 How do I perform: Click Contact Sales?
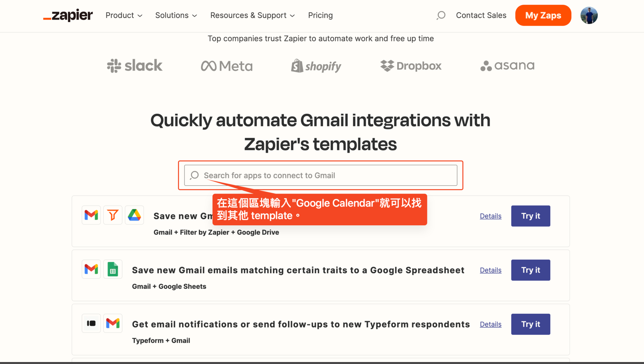(x=481, y=15)
